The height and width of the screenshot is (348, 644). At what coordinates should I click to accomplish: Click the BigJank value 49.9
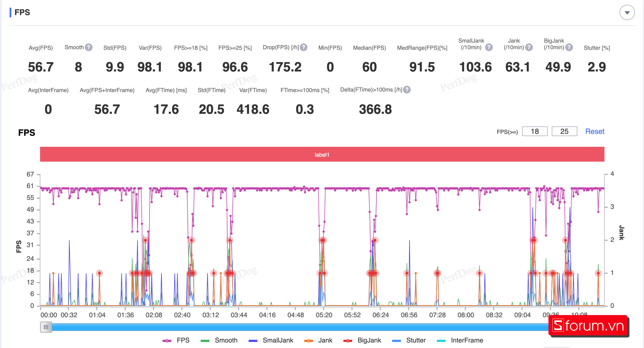tap(558, 67)
